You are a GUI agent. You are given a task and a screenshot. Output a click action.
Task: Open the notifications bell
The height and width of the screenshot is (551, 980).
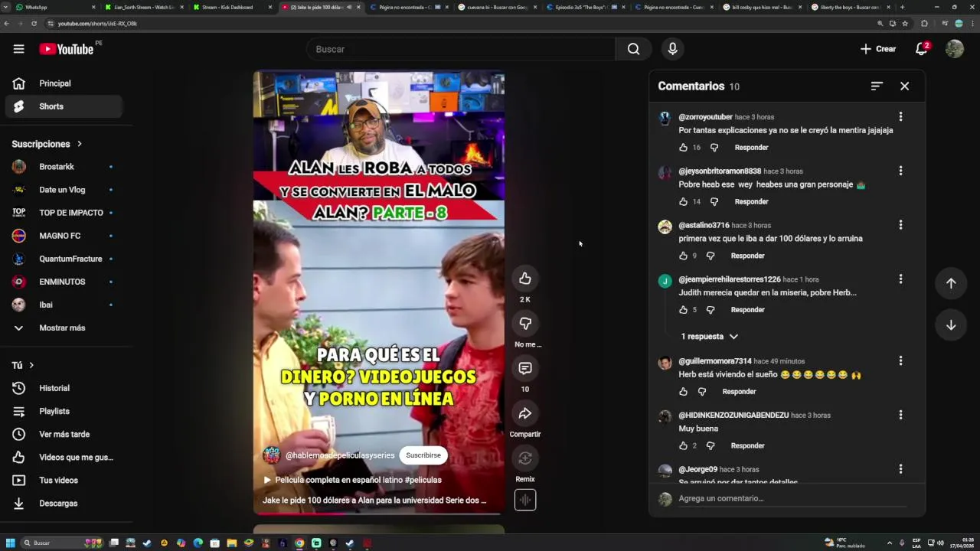click(x=922, y=49)
